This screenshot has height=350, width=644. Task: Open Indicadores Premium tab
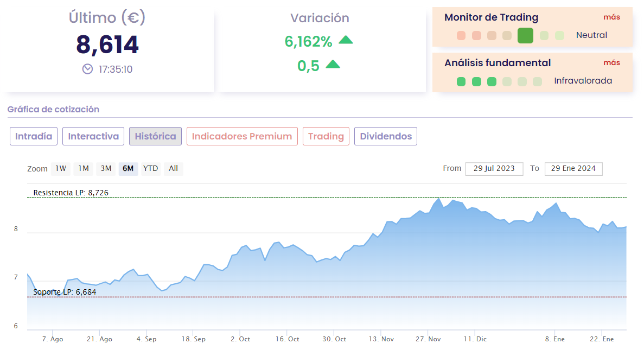[242, 136]
